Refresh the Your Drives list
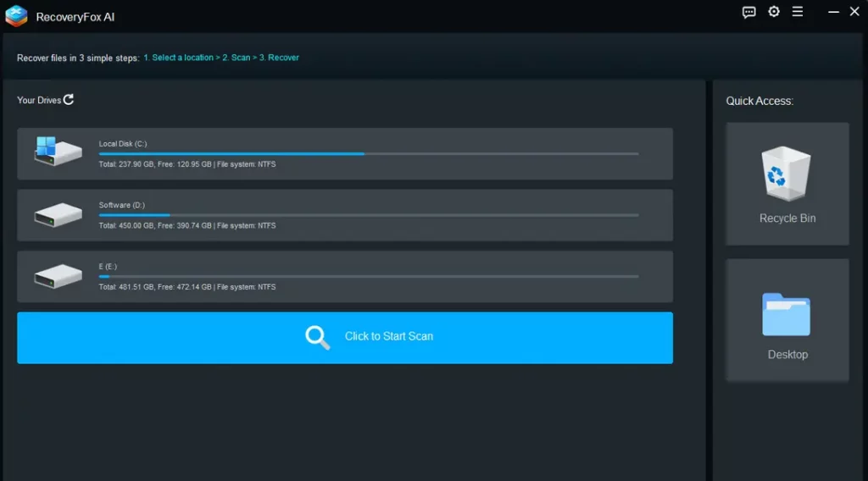This screenshot has height=481, width=868. click(69, 99)
